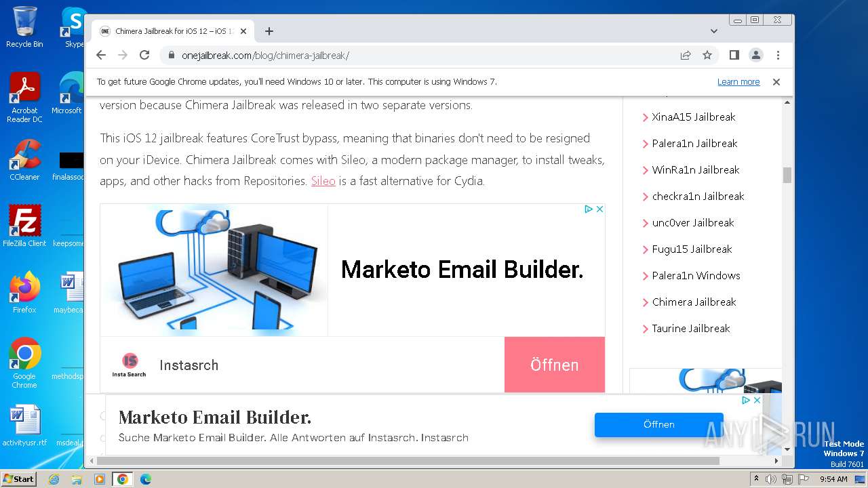Open Chimera Jailbreak sidebar link
Image resolution: width=868 pixels, height=488 pixels.
coord(694,302)
